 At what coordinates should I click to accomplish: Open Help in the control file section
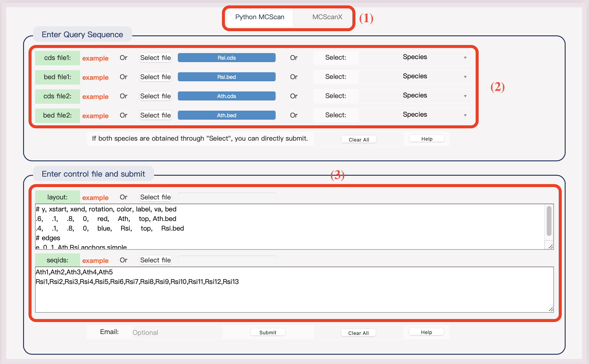click(426, 332)
